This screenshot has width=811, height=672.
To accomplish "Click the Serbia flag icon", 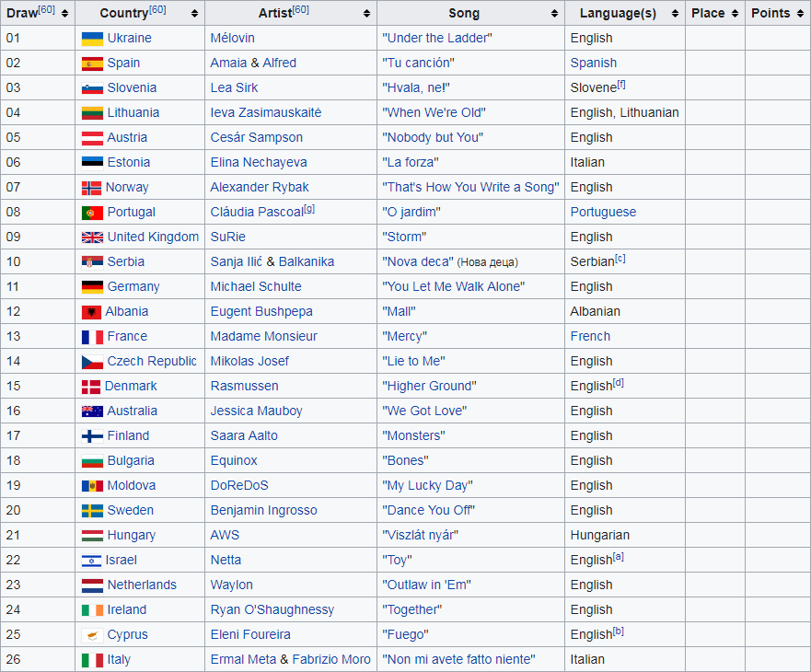I will [x=92, y=261].
